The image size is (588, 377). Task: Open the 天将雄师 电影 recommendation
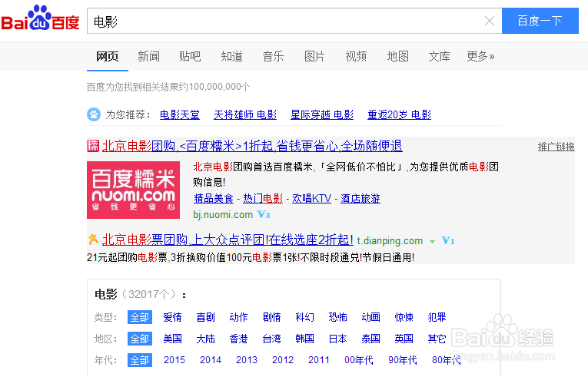tap(245, 114)
